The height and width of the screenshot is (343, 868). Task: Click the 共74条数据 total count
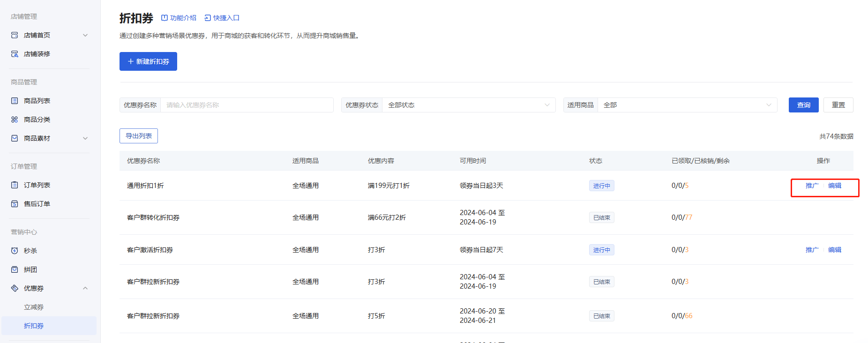(x=836, y=136)
